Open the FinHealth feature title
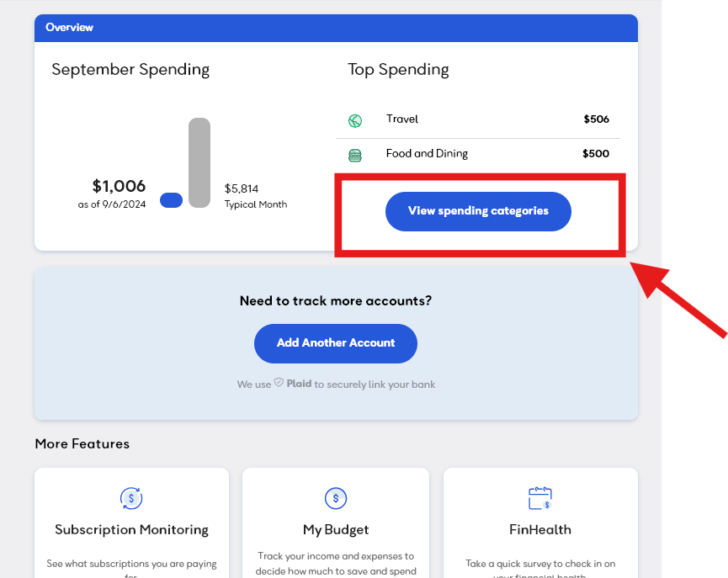 (539, 530)
